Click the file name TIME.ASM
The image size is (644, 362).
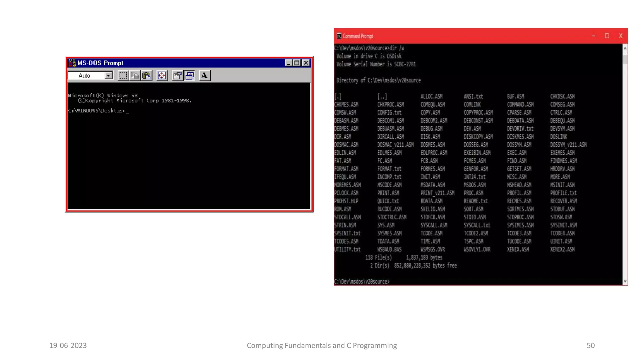click(x=430, y=241)
